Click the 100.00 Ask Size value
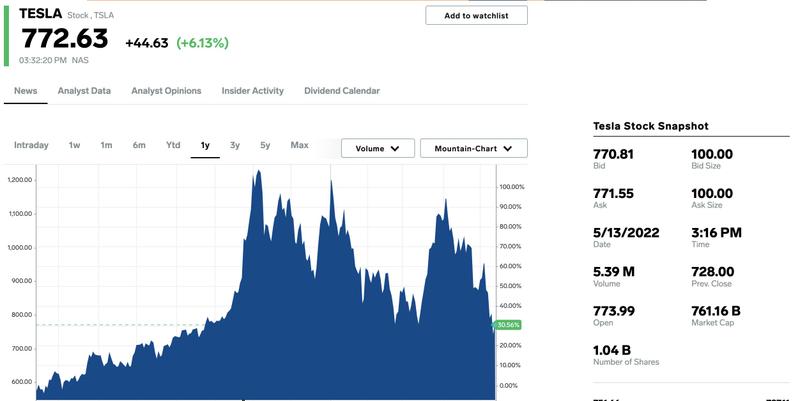 (712, 193)
